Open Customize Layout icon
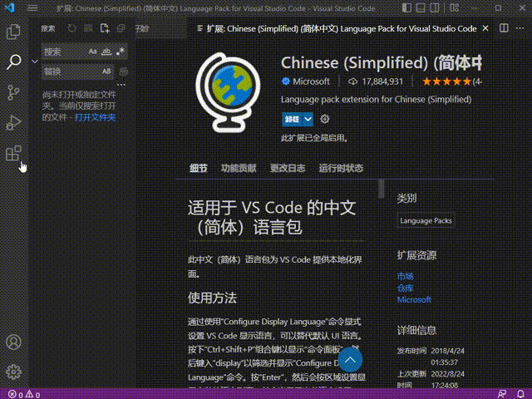The image size is (532, 399). point(455,7)
